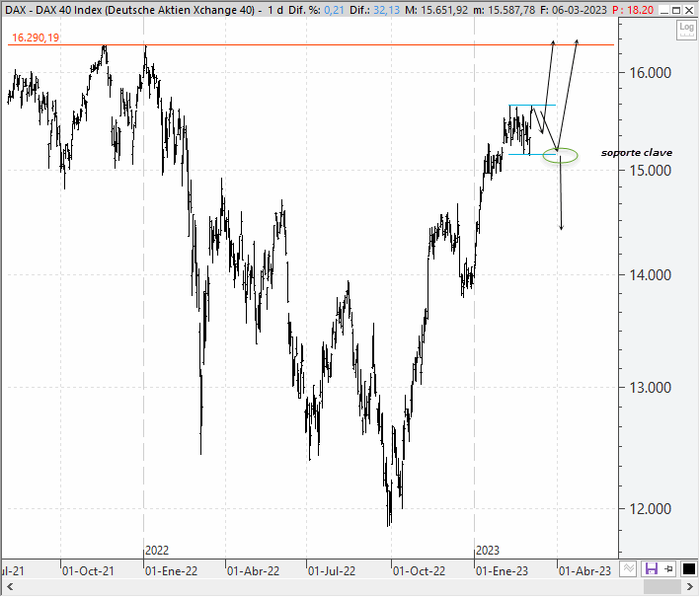Click the 16.290,19 resistance label

click(36, 37)
